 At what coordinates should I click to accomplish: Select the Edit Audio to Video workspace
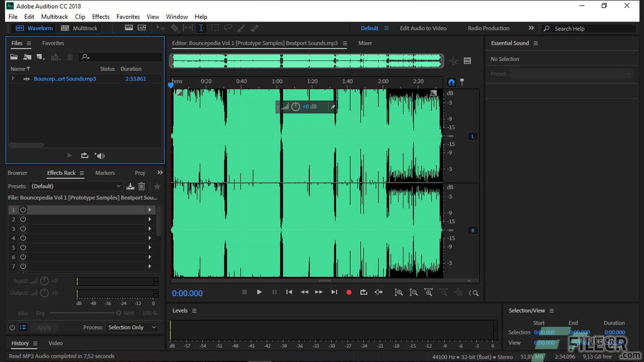(423, 28)
